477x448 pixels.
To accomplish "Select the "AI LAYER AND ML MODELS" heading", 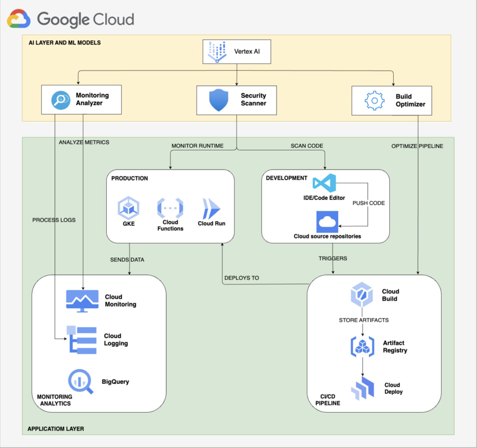I will 65,43.
